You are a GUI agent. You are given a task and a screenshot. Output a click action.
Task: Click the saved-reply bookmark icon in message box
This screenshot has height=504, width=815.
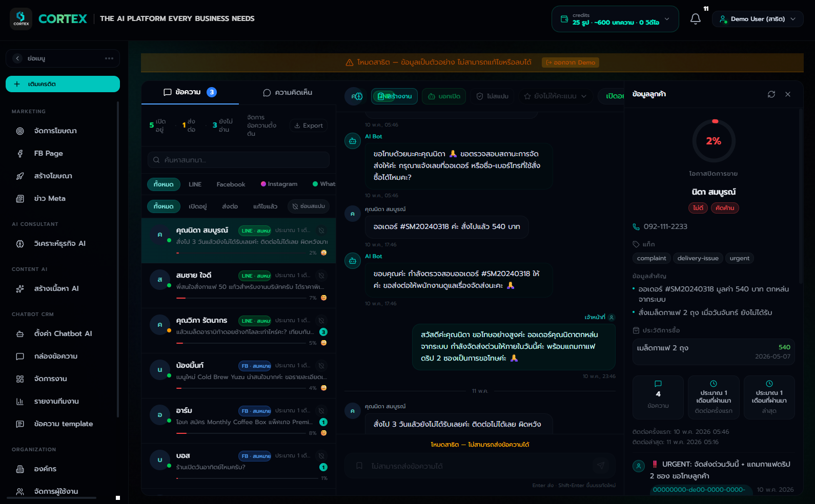[x=359, y=466]
